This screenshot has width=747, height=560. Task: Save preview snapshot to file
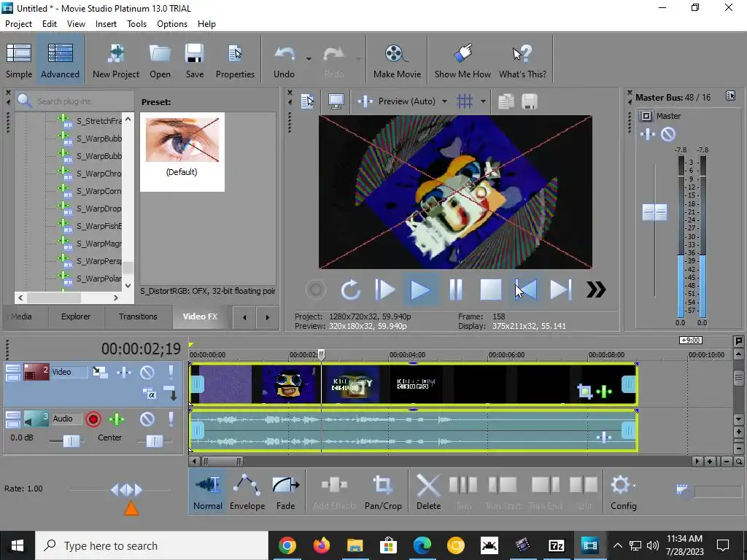point(530,101)
